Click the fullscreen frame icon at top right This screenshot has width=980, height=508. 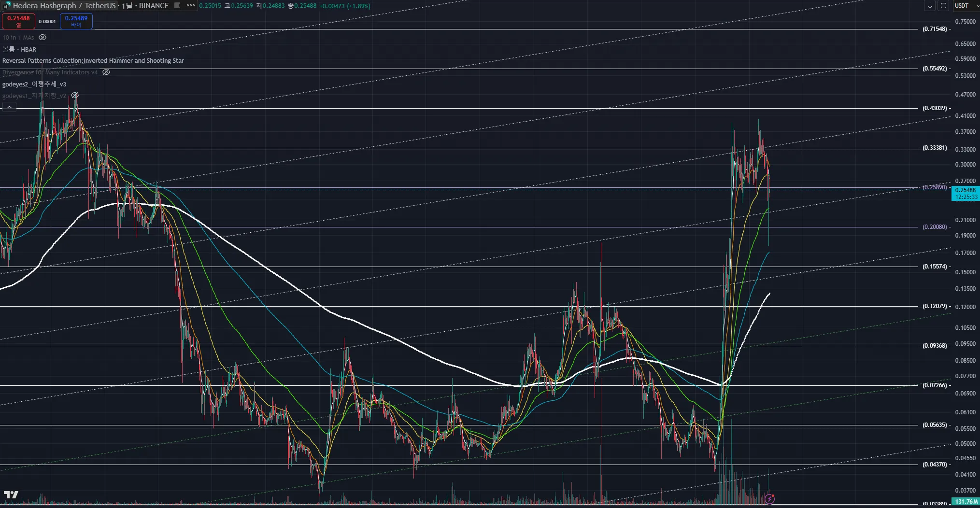pos(943,6)
